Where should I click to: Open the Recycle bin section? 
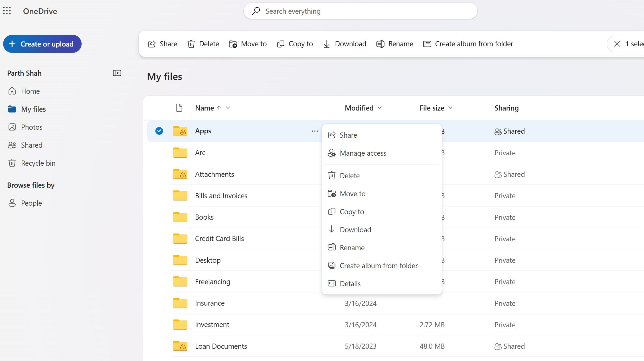click(38, 163)
